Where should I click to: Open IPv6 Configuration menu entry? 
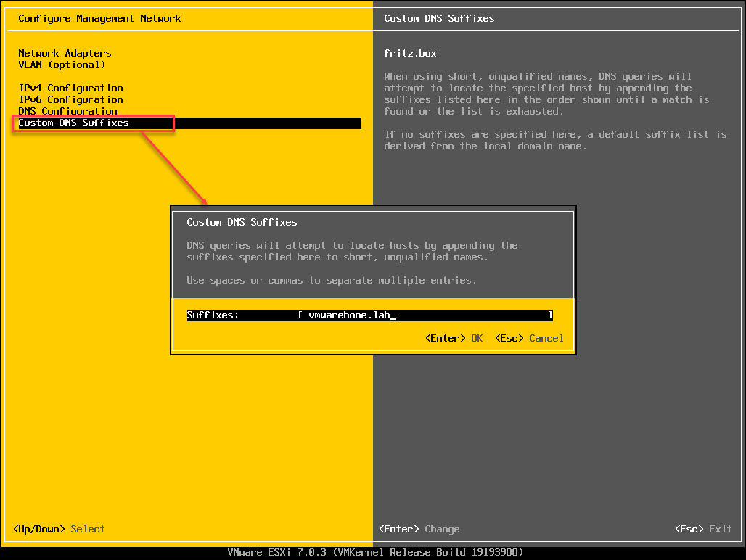tap(71, 99)
